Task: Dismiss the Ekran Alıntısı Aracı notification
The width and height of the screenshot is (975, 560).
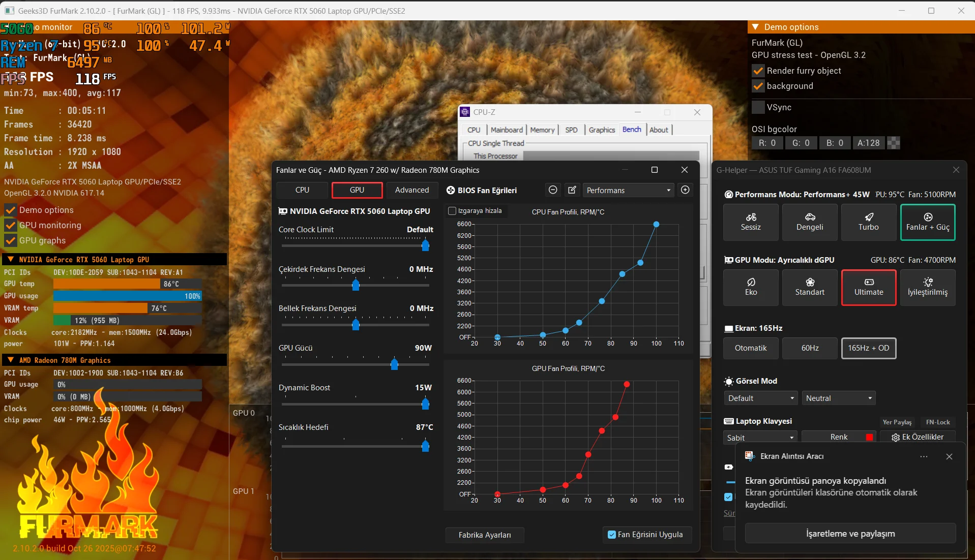Action: point(949,456)
